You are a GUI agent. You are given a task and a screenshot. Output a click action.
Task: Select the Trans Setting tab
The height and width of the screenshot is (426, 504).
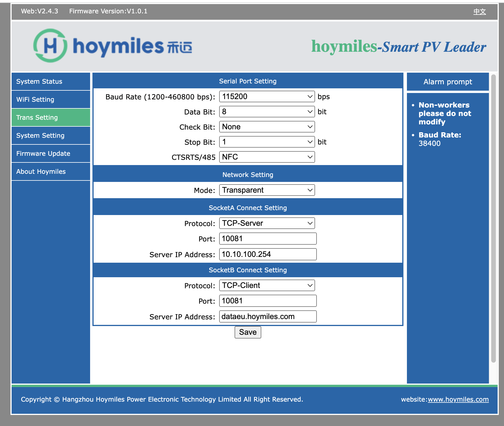coord(37,117)
